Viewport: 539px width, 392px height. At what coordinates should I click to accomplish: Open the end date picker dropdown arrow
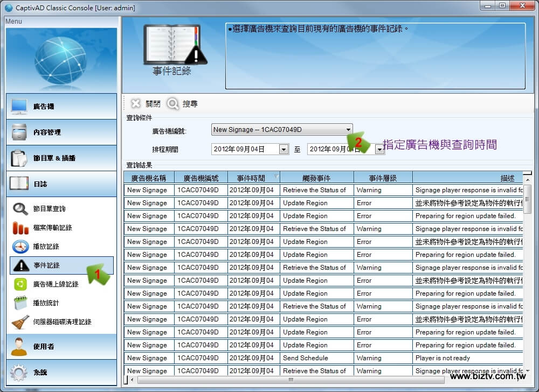[x=379, y=150]
